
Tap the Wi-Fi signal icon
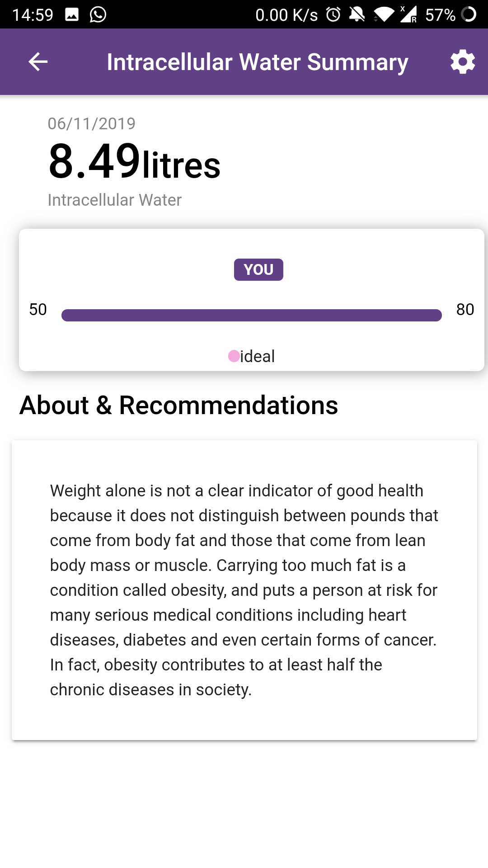coord(384,14)
